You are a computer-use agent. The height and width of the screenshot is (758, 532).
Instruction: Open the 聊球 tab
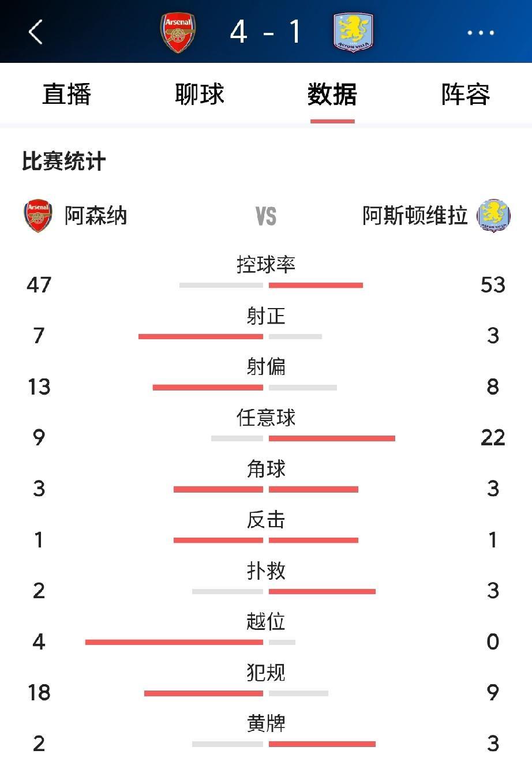point(200,95)
